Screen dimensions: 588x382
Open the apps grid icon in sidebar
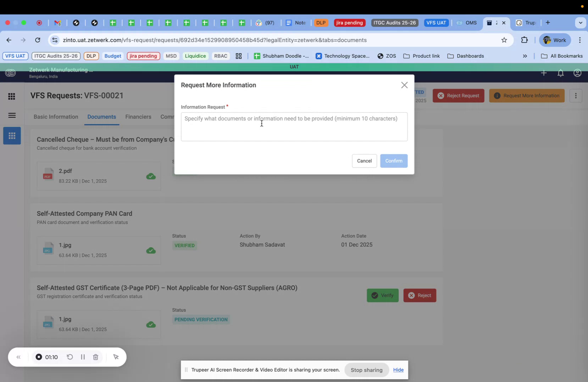click(x=11, y=96)
